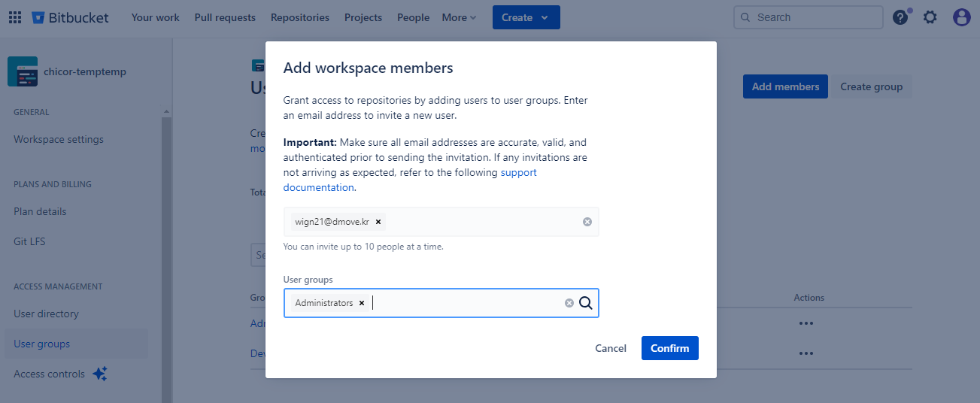
Task: Remove the Administrators group tag
Action: [x=362, y=303]
